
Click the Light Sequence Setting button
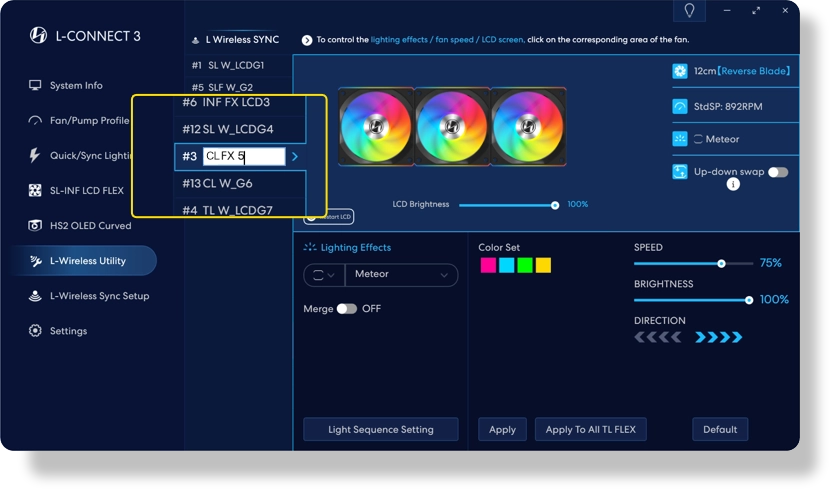381,429
